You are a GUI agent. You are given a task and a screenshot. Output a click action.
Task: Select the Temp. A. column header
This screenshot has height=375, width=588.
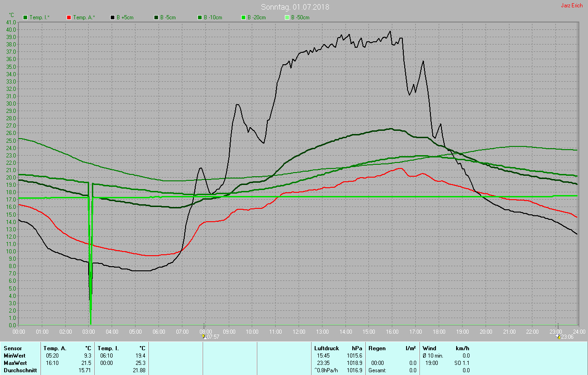tap(55, 348)
